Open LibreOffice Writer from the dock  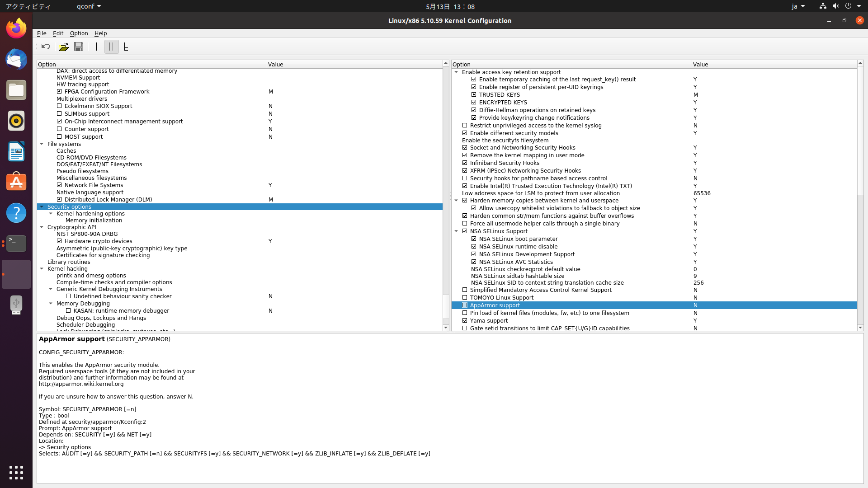pyautogui.click(x=16, y=151)
